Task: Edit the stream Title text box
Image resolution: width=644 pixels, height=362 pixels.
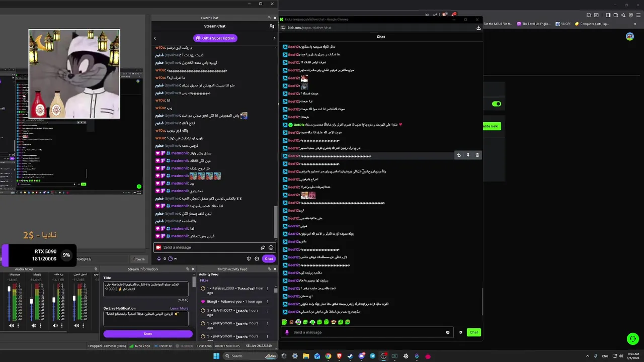Action: pos(146,289)
